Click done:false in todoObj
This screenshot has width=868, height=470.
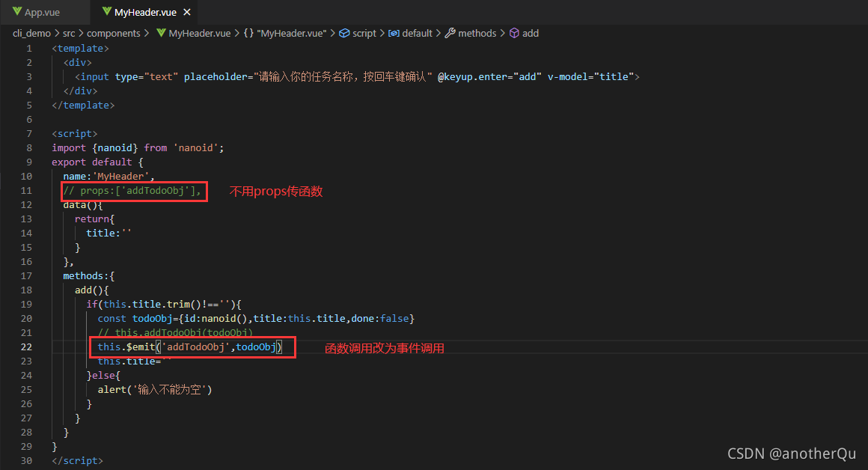click(380, 319)
